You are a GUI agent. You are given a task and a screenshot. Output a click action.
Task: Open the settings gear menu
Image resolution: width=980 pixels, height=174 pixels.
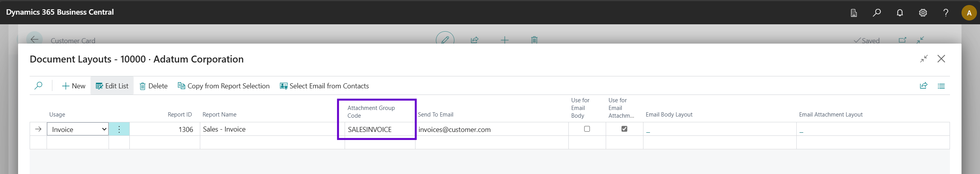pos(923,13)
